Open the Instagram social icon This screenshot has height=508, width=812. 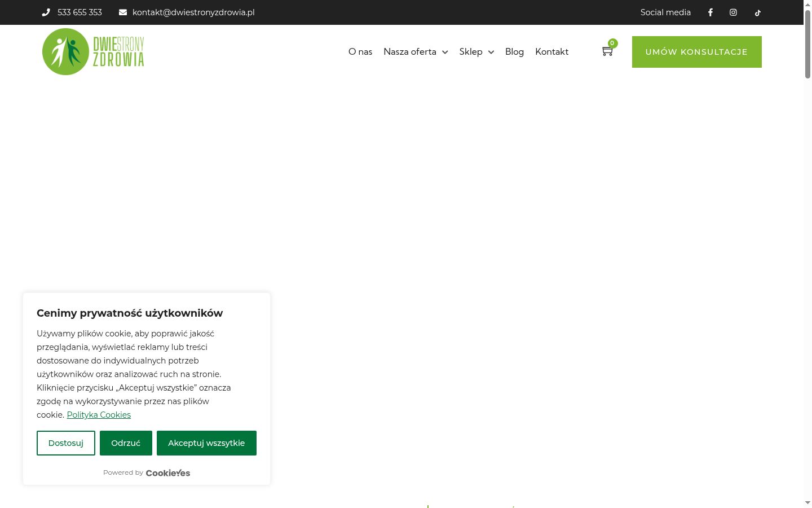click(733, 12)
